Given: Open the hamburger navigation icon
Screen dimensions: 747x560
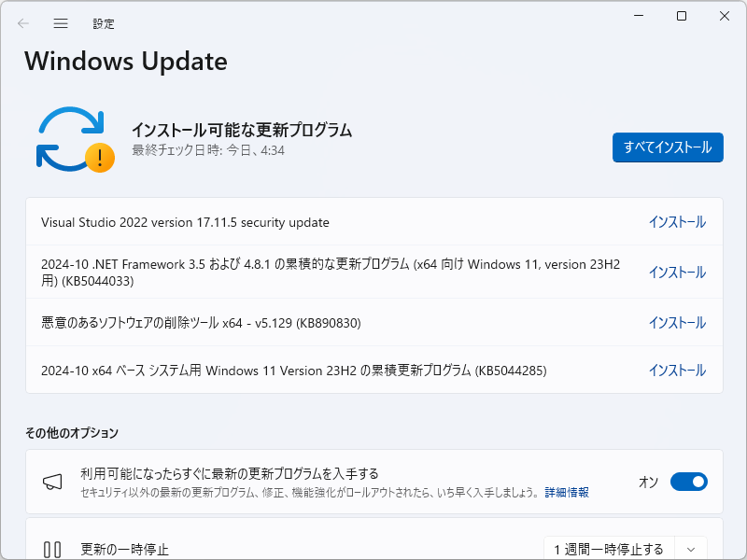Looking at the screenshot, I should 60,23.
